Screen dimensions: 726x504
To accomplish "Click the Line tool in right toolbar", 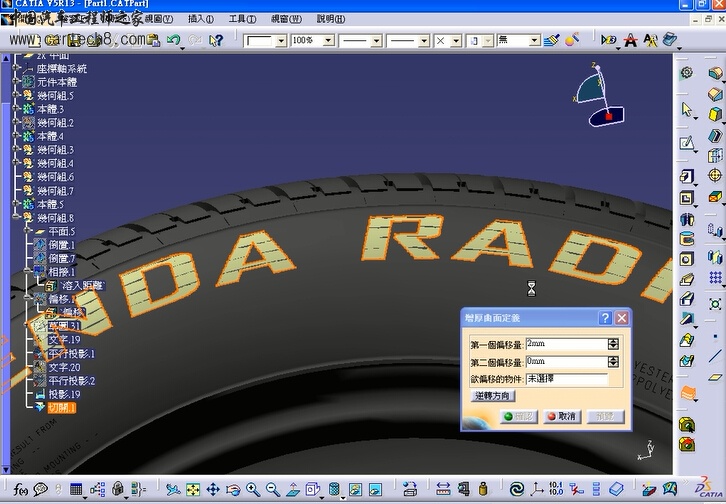I will pyautogui.click(x=715, y=356).
